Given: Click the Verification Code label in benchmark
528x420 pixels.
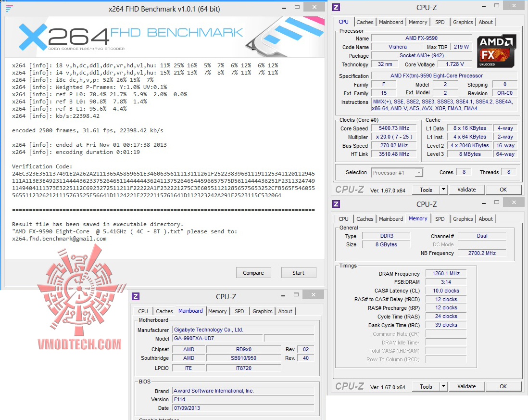Looking at the screenshot, I should click(42, 166).
